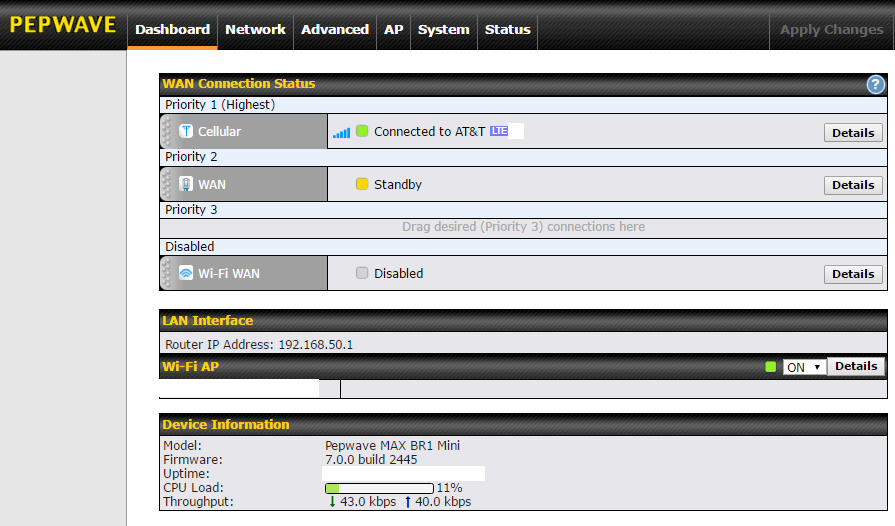Click the green Cellular connected indicator
The width and height of the screenshot is (895, 526).
tap(362, 131)
